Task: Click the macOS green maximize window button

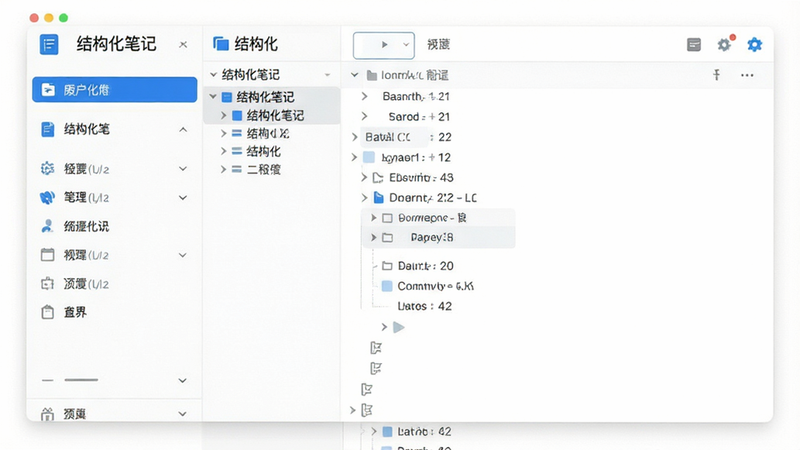Action: (63, 18)
